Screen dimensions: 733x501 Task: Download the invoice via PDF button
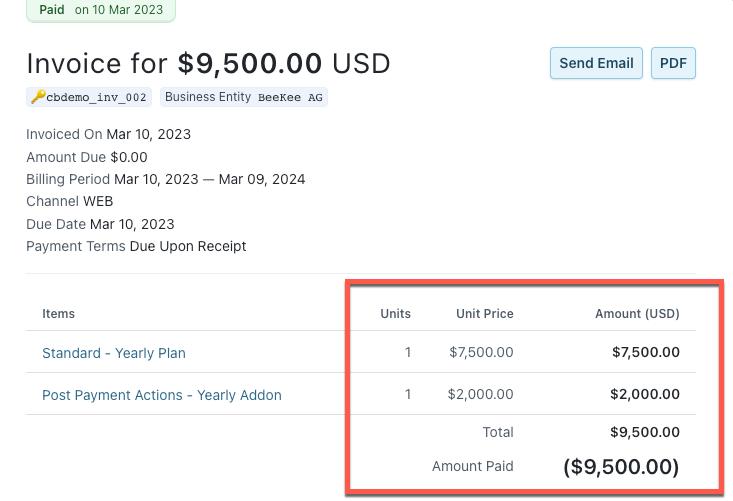point(673,63)
